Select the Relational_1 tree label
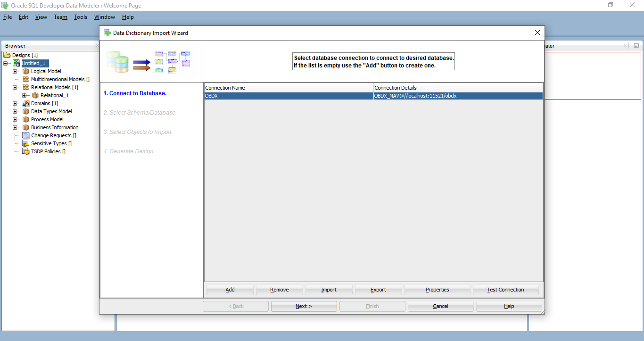 click(55, 95)
